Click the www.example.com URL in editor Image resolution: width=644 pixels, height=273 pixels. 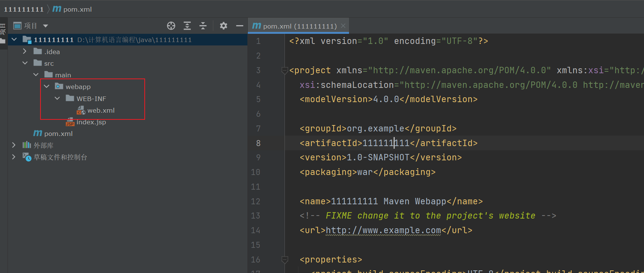click(383, 230)
